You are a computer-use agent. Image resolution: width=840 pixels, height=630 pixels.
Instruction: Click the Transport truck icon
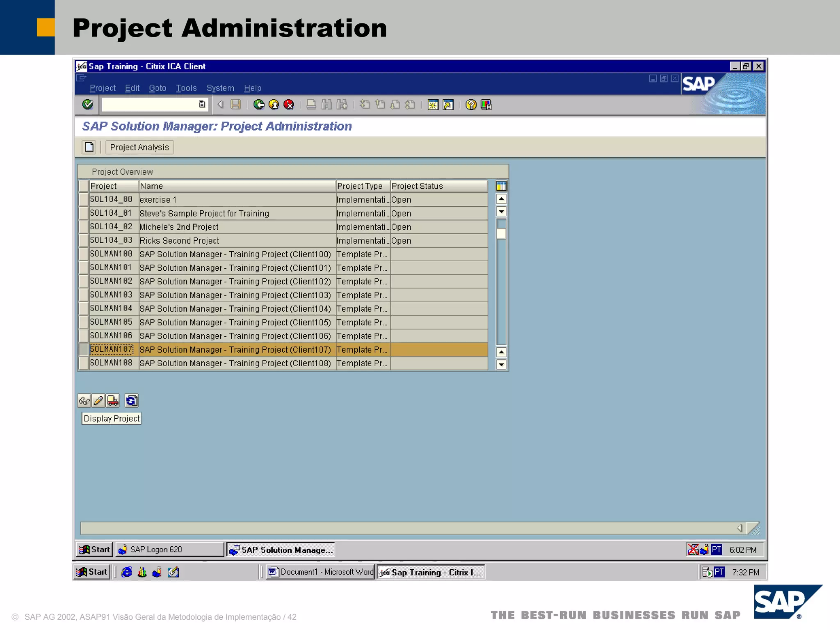112,400
